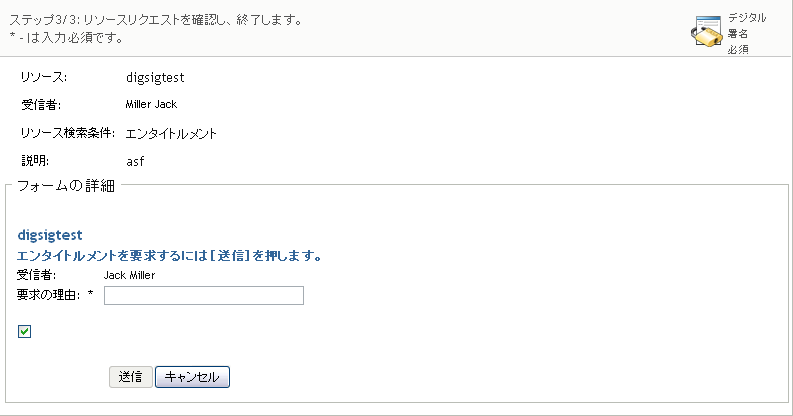Click the フォームの詳細 section legend
This screenshot has height=416, width=793.
(x=66, y=186)
